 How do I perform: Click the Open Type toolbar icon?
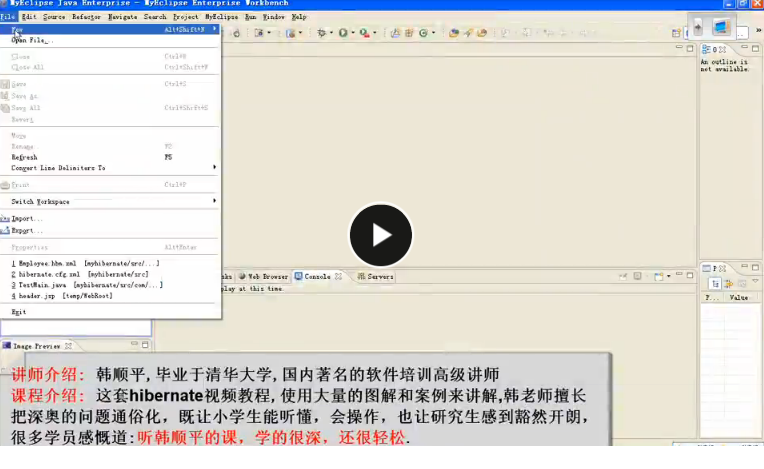pyautogui.click(x=454, y=33)
